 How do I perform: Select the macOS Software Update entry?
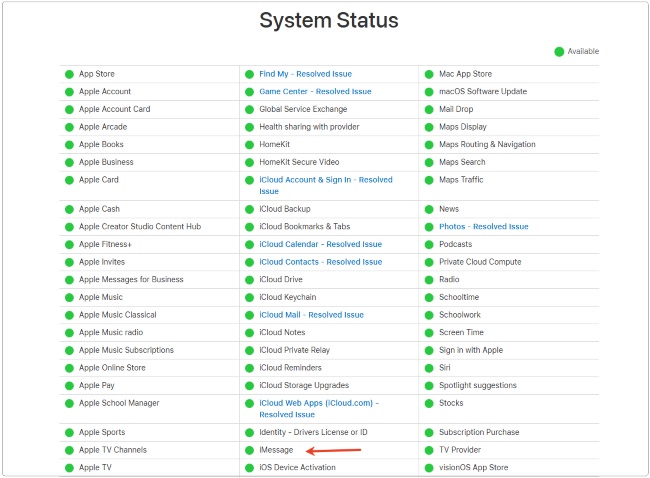(x=483, y=91)
